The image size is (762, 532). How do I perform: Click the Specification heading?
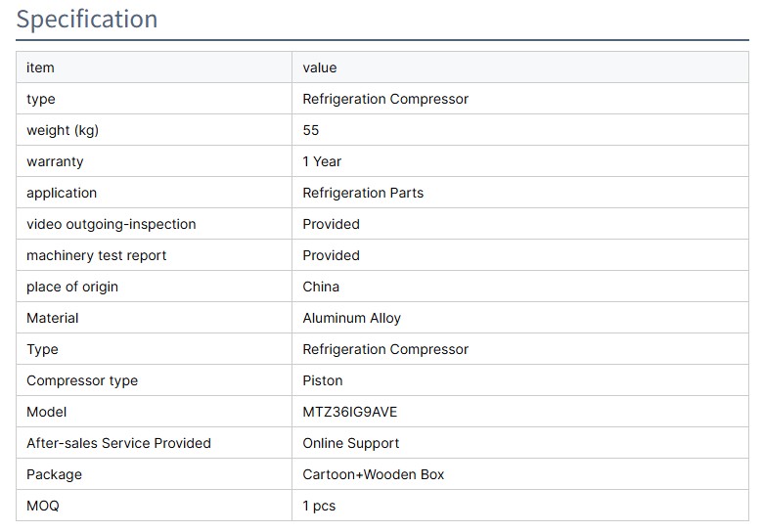tap(87, 20)
